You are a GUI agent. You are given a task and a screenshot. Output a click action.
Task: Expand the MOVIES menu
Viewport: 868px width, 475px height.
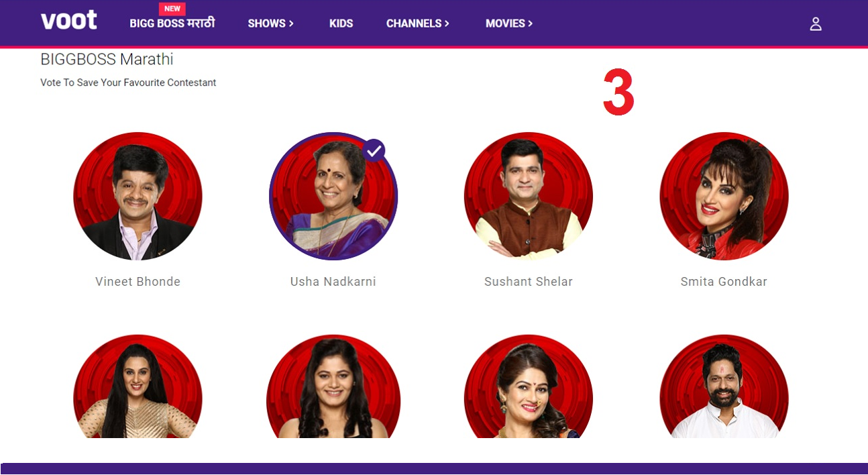[509, 23]
